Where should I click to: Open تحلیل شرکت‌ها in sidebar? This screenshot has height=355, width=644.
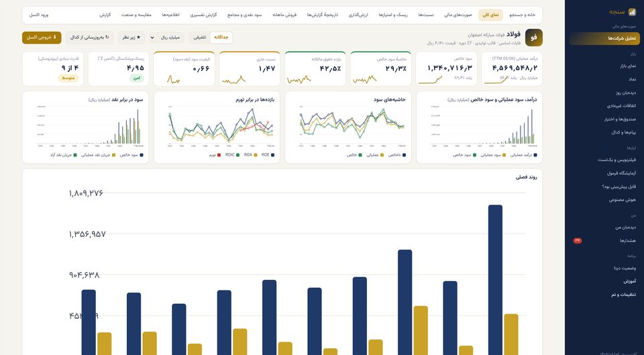click(604, 38)
